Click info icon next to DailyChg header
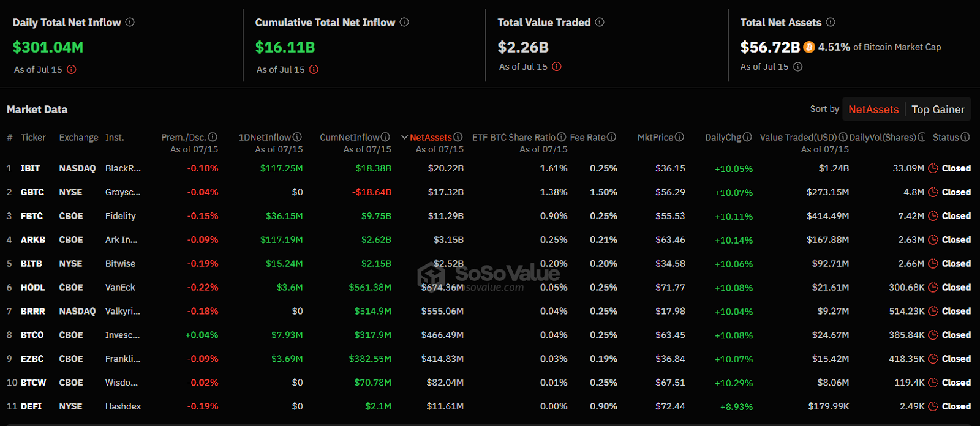This screenshot has height=426, width=980. click(x=747, y=137)
